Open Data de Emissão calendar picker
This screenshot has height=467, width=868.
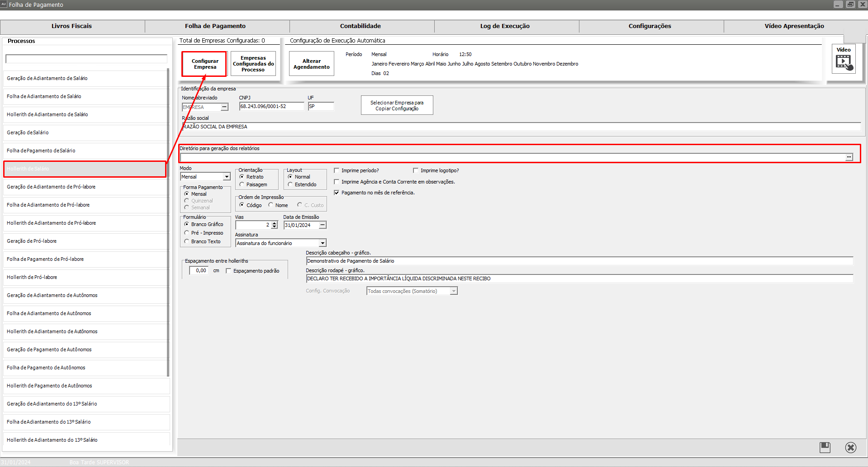(x=323, y=225)
